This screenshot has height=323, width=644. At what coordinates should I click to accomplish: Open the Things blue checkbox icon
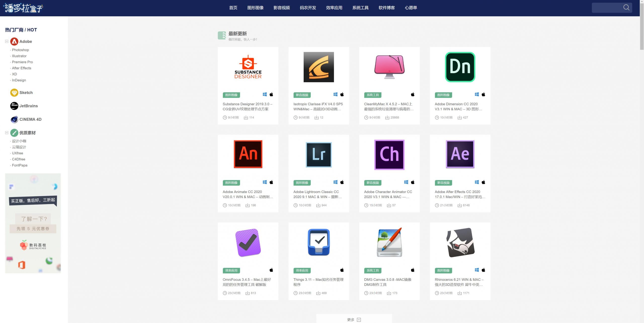point(319,242)
